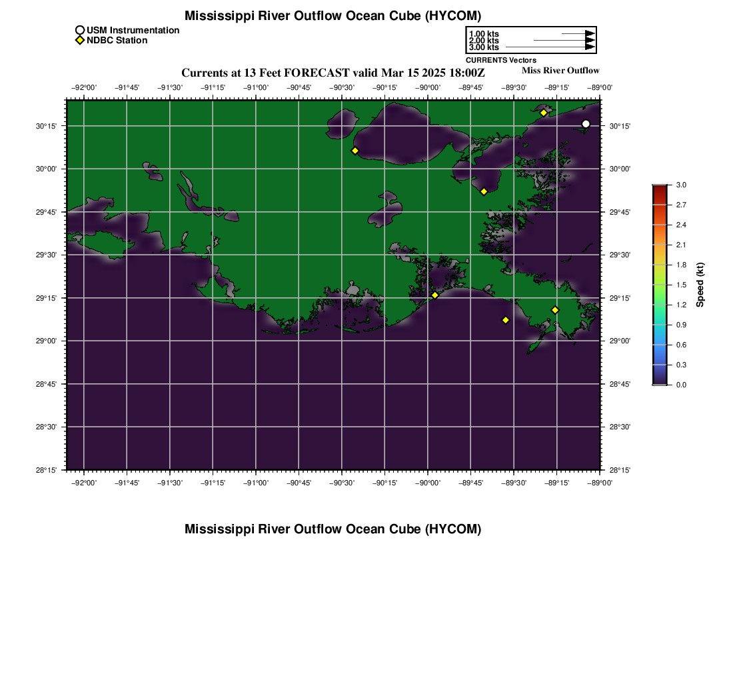This screenshot has width=733, height=700.
Task: Click the Currents at 13 Feet FORECAST heading
Action: pos(333,73)
